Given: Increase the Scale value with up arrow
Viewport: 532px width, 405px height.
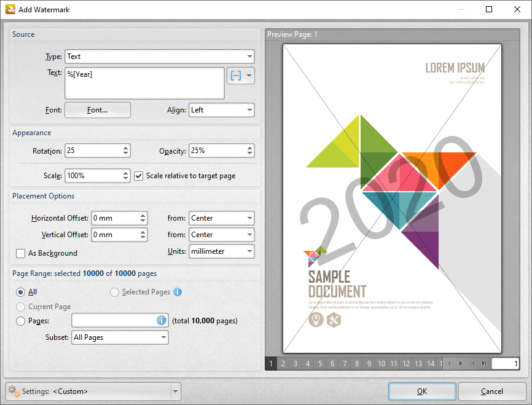Looking at the screenshot, I should coord(125,173).
